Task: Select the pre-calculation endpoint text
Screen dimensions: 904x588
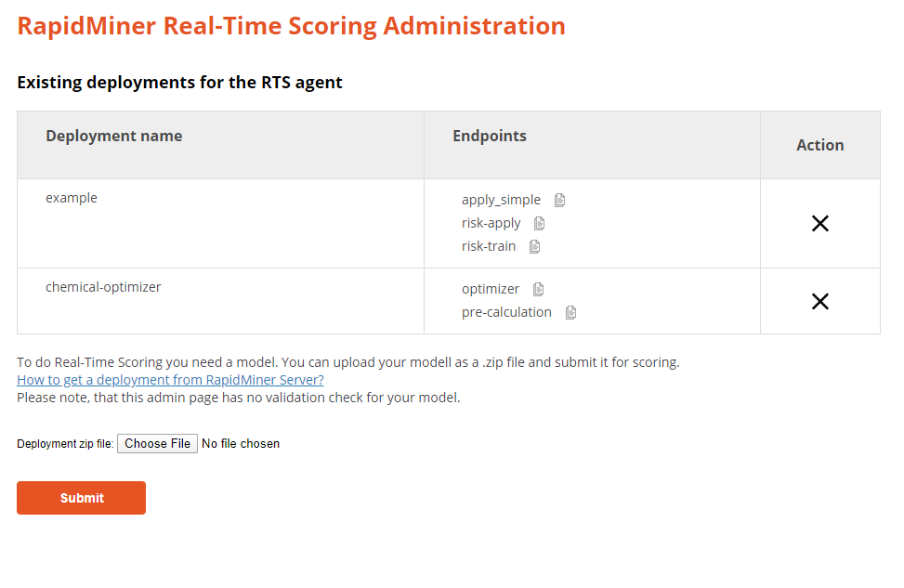Action: pyautogui.click(x=506, y=312)
